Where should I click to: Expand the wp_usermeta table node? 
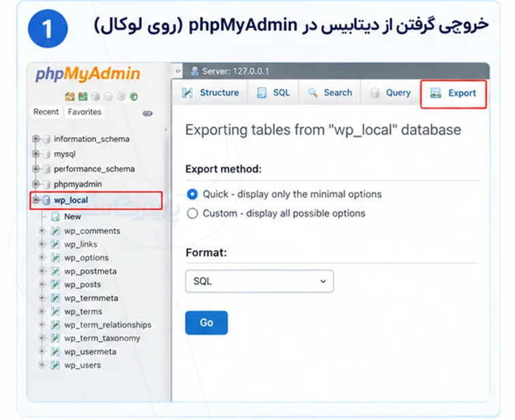point(42,351)
